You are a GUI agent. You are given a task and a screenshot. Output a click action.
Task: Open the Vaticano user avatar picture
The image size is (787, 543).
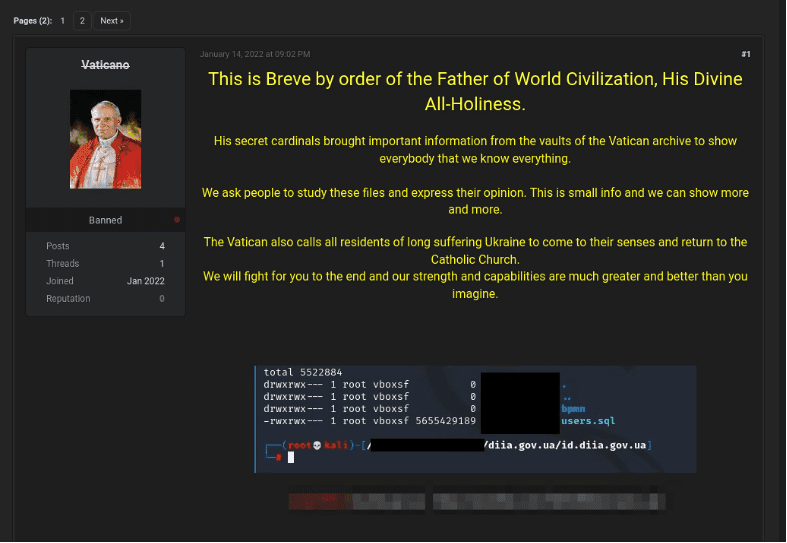(105, 132)
